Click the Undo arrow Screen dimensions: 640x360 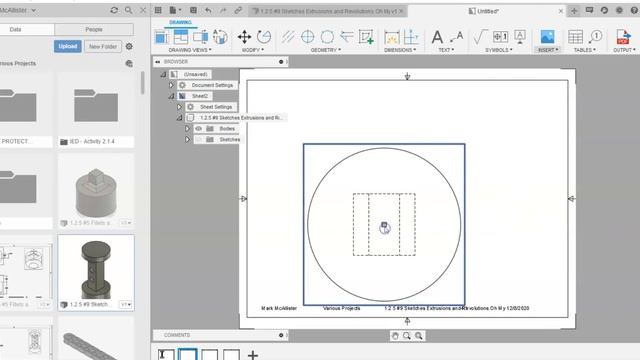click(x=208, y=10)
